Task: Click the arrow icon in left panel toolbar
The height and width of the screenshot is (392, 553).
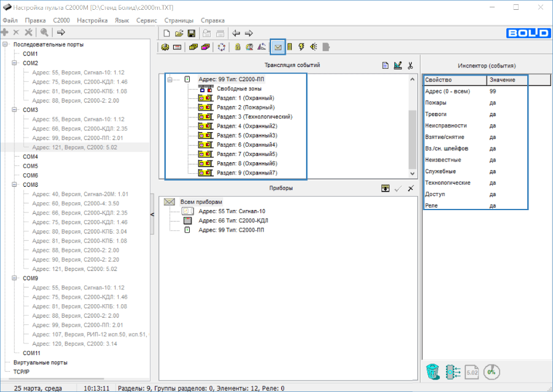Action: pos(61,33)
